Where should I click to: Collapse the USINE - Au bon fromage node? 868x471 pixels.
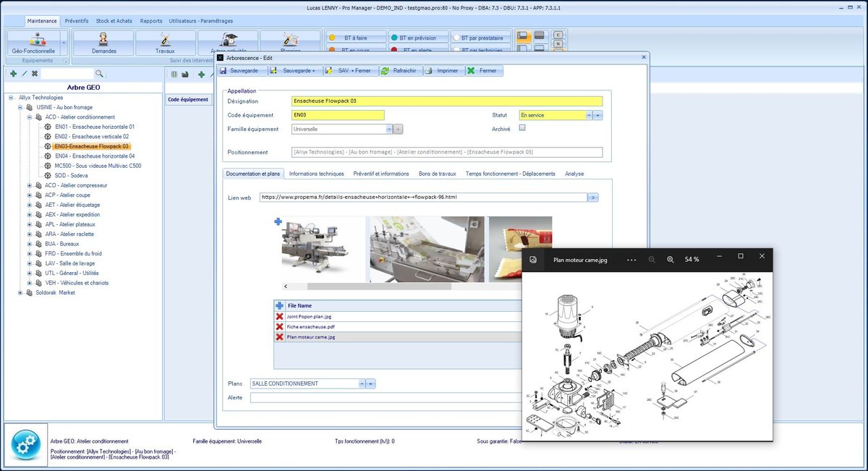[20, 107]
